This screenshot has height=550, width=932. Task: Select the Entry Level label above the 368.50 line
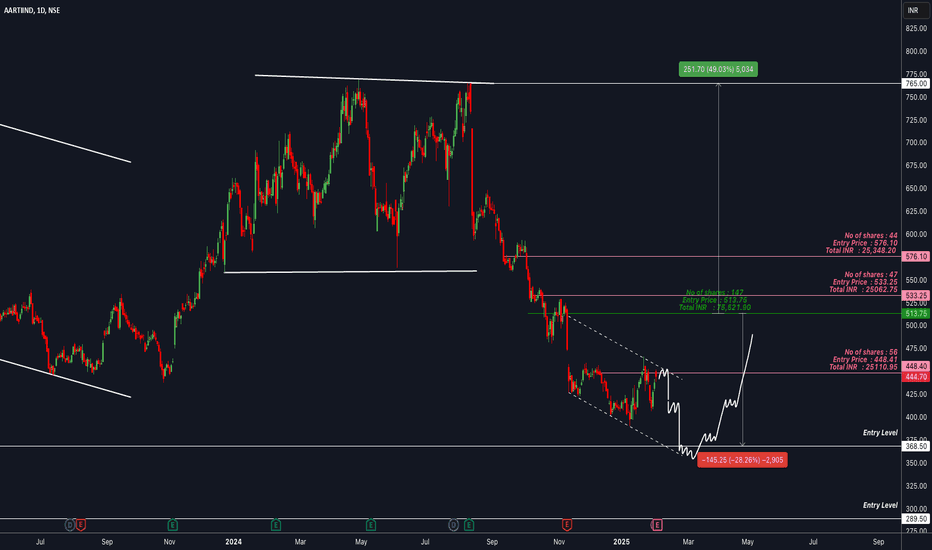click(880, 433)
